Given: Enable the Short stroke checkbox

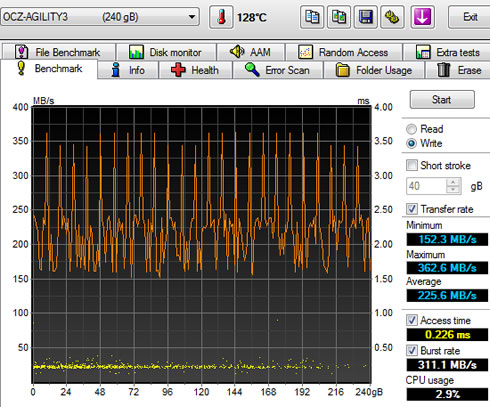Looking at the screenshot, I should point(412,165).
